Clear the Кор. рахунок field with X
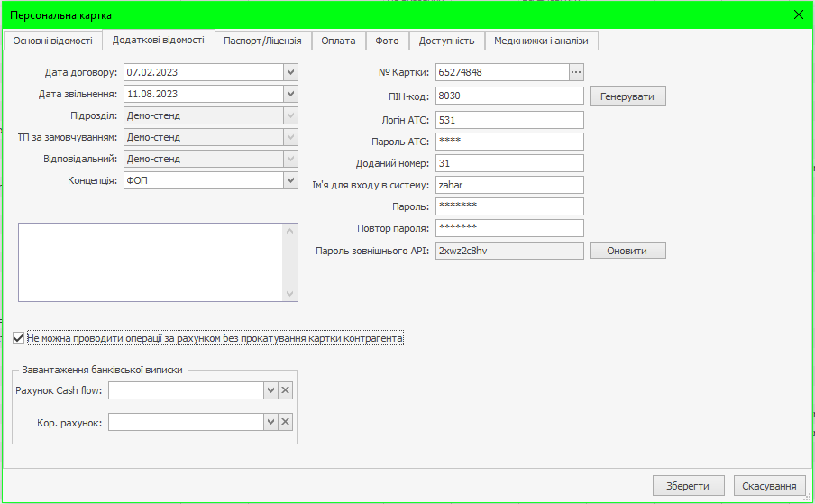Screen dimensions: 815x504 [285, 422]
